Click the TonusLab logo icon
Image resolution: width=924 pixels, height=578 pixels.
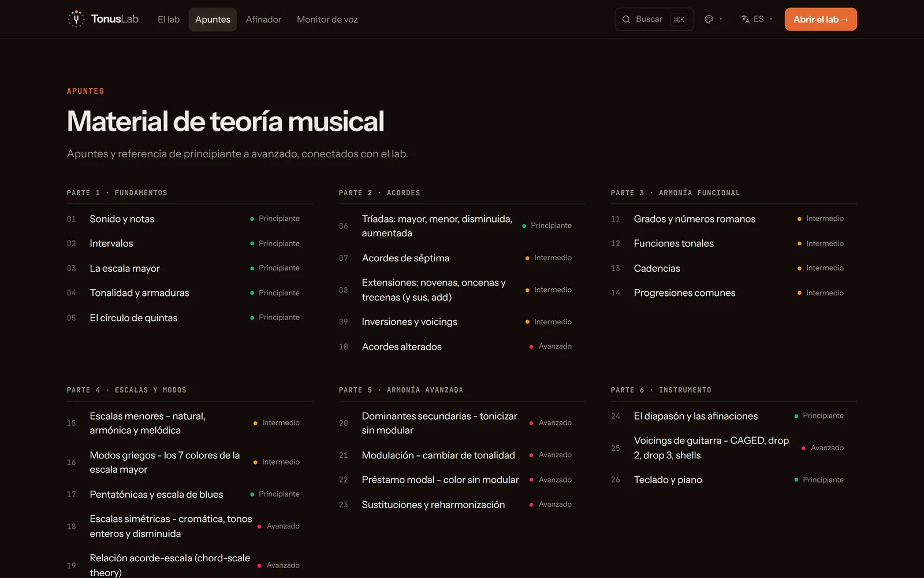76,19
